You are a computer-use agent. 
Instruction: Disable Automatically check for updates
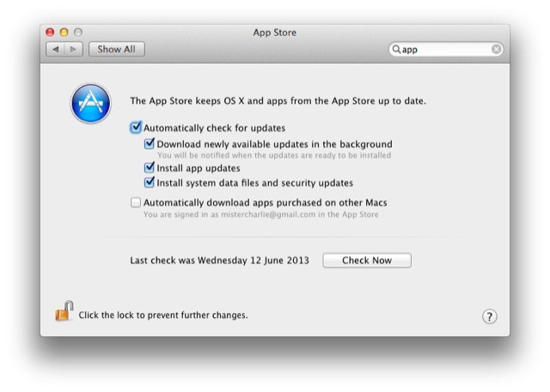pos(136,127)
